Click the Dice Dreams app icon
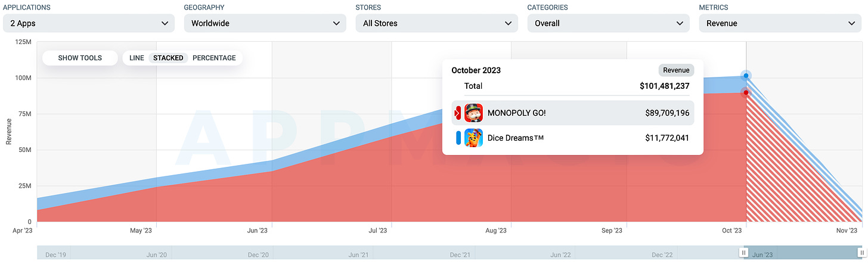This screenshot has height=264, width=868. coord(473,138)
